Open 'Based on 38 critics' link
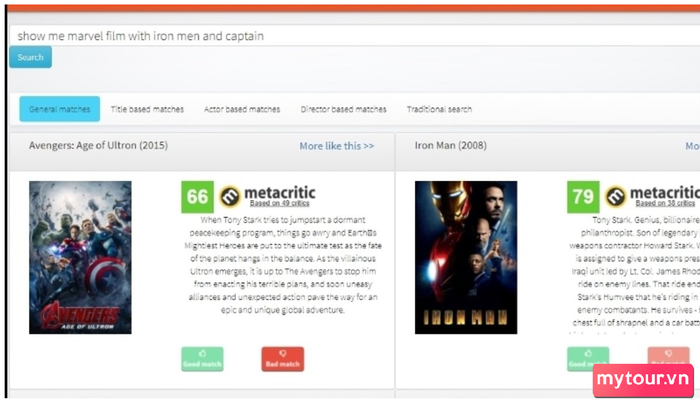700x405 pixels. coord(665,203)
